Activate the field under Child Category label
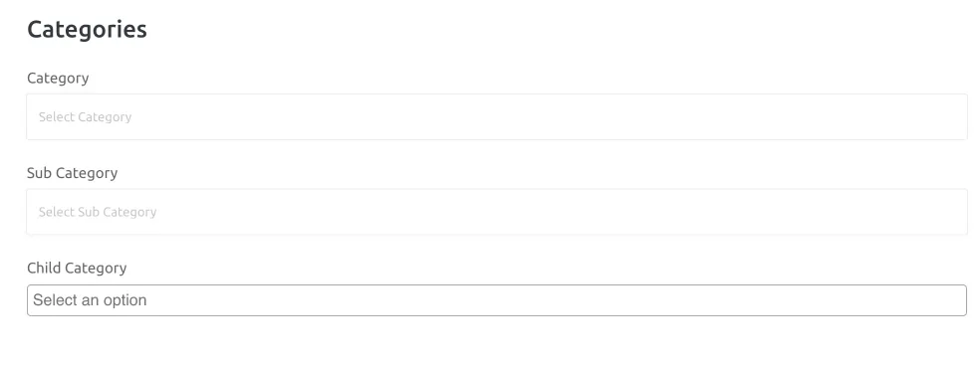Image resolution: width=980 pixels, height=368 pixels. point(497,300)
